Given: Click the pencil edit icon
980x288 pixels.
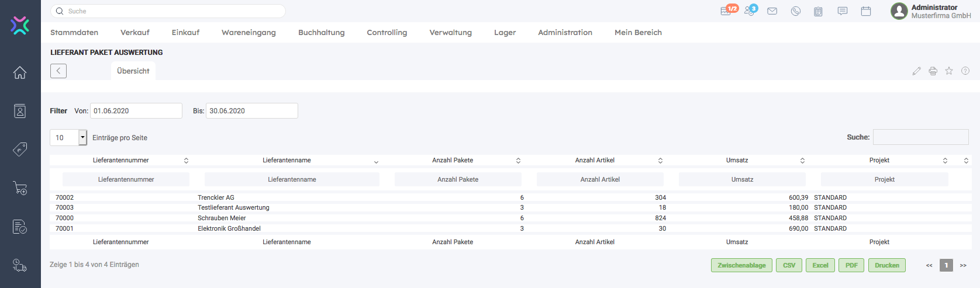Looking at the screenshot, I should pyautogui.click(x=916, y=71).
